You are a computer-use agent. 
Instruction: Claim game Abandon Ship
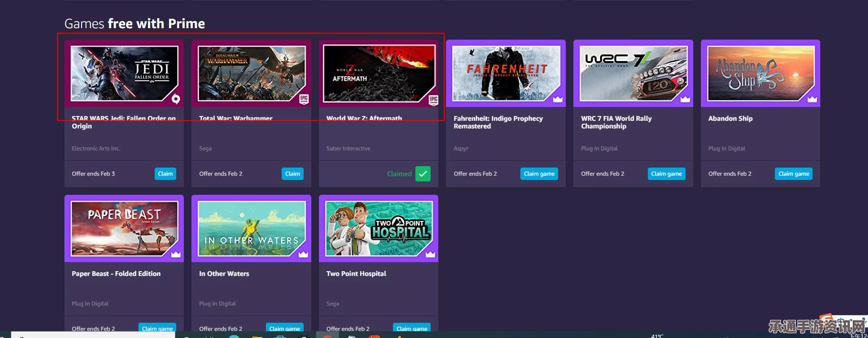(794, 174)
